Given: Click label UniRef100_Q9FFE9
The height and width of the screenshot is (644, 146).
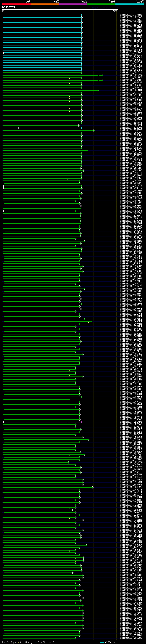Looking at the screenshot, I should click(131, 65).
